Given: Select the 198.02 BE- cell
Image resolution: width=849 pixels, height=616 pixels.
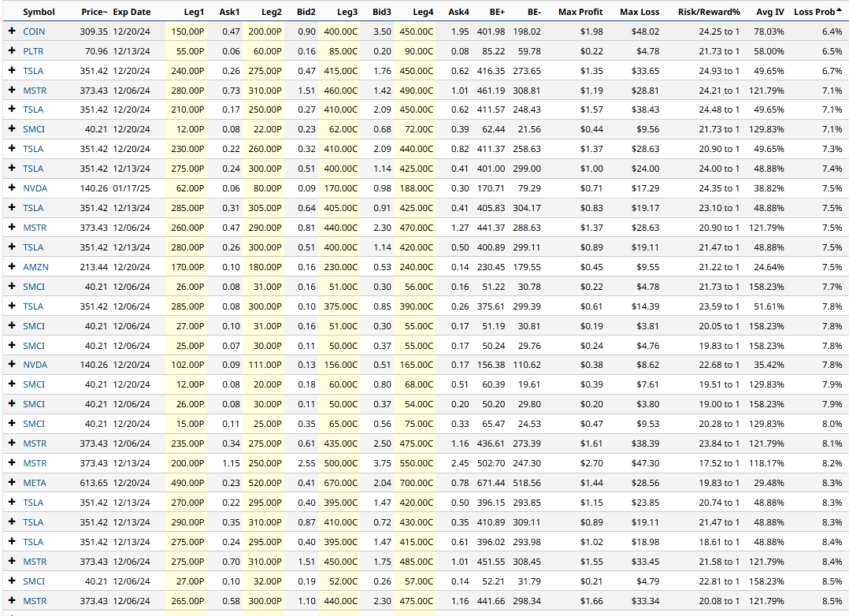Looking at the screenshot, I should (x=527, y=32).
